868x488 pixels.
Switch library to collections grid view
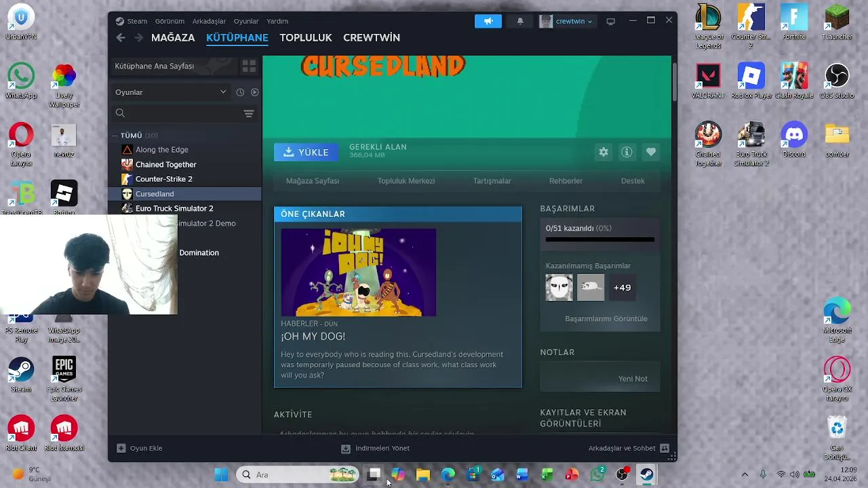(249, 66)
